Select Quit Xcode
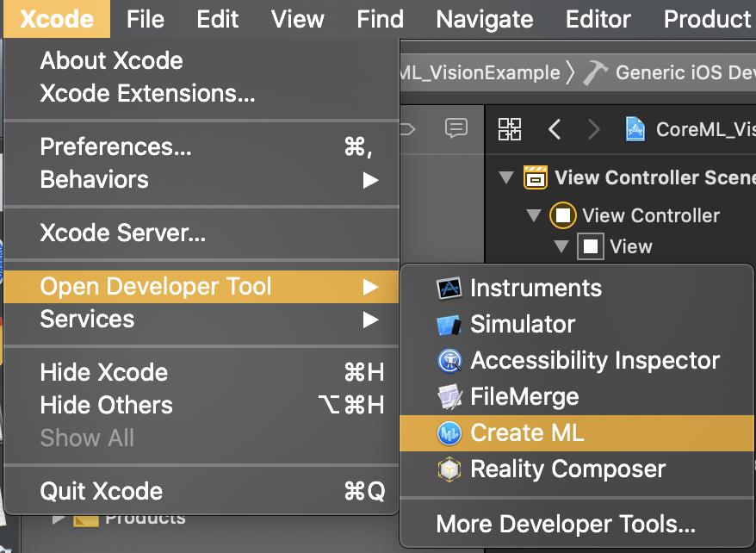 pyautogui.click(x=102, y=492)
